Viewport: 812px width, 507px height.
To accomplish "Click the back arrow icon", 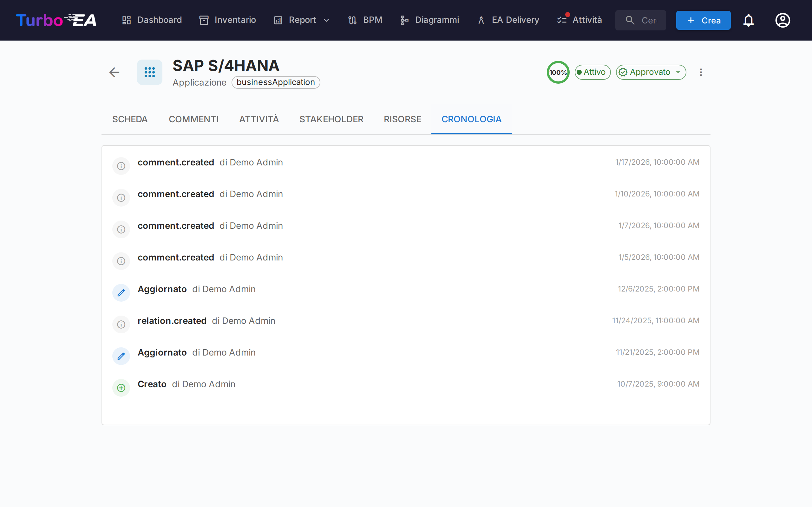I will tap(115, 72).
